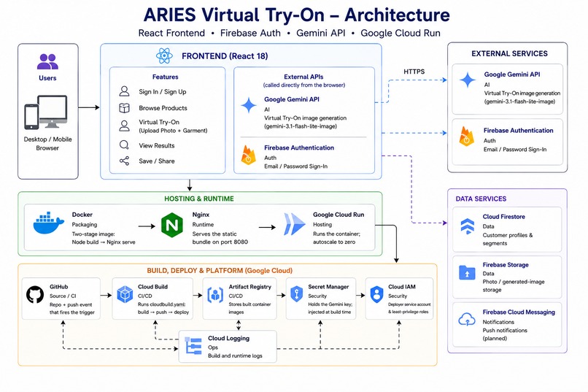This screenshot has width=588, height=392.
Task: Click the Docker whale icon
Action: [x=48, y=223]
